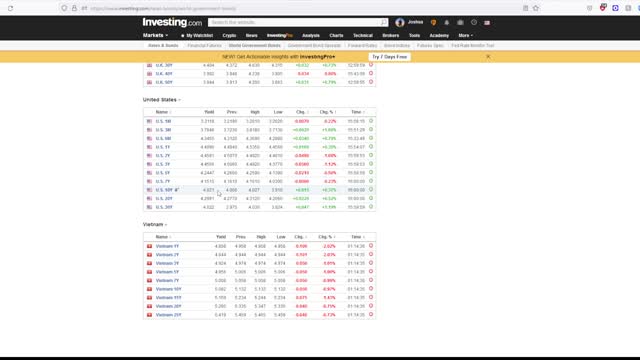This screenshot has height=360, width=640.
Task: Click the clock icon in the Vietnam 1Y row
Action: [x=371, y=246]
